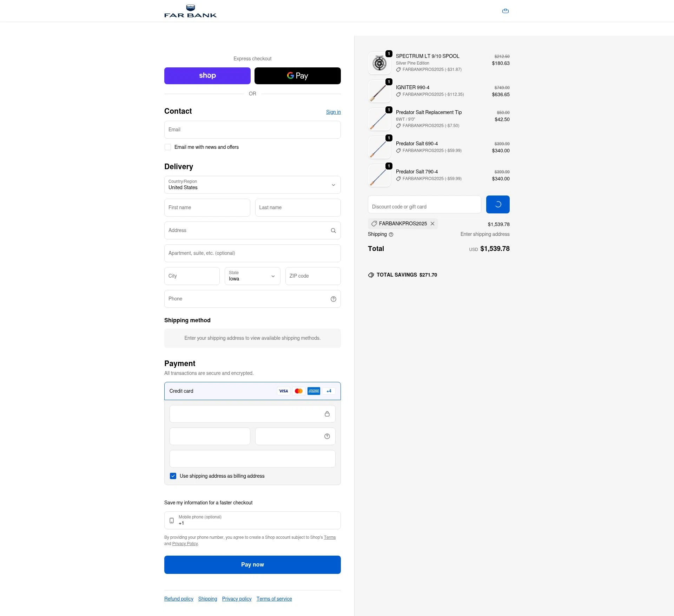
Task: Click the SPECTRUM LT 9/10 SPOOL thumbnail
Action: (379, 63)
